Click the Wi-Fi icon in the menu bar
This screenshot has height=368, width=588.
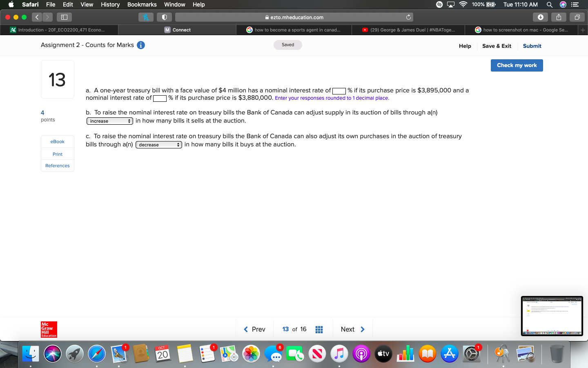[463, 4]
